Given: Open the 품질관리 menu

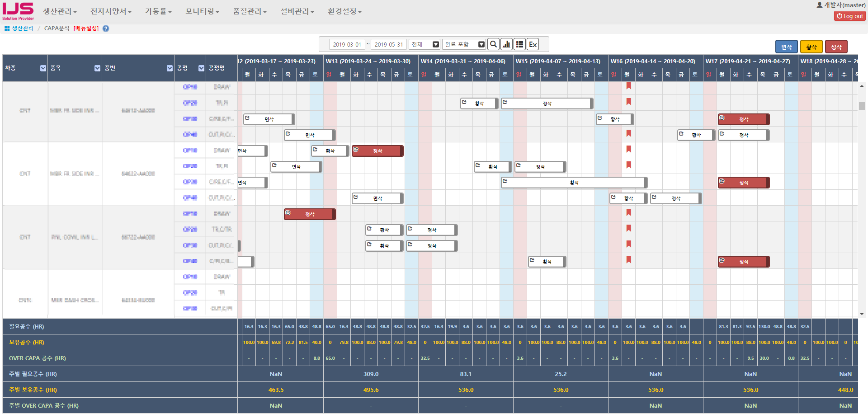Looking at the screenshot, I should point(250,11).
